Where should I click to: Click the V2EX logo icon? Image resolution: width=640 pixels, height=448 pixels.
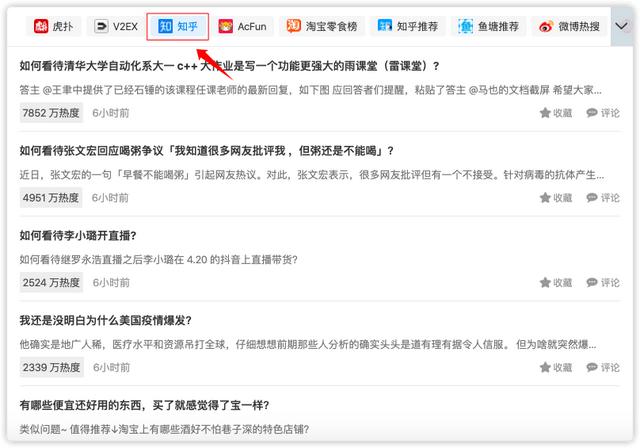(x=101, y=27)
